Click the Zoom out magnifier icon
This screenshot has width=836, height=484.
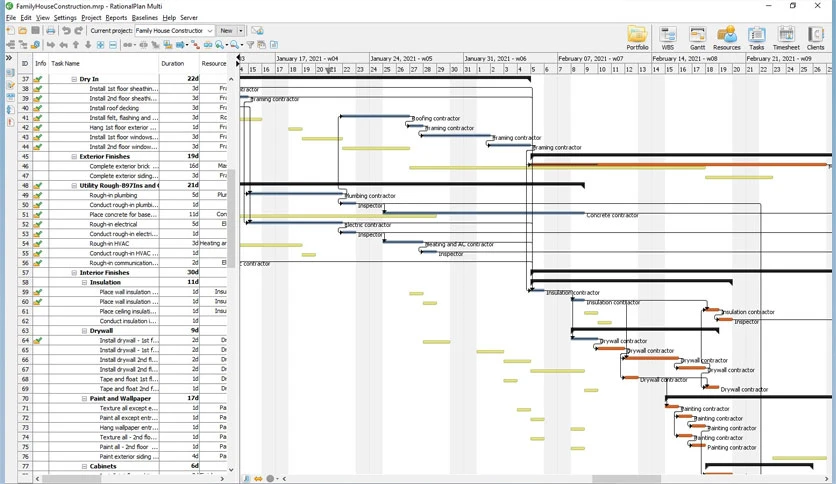coord(234,45)
